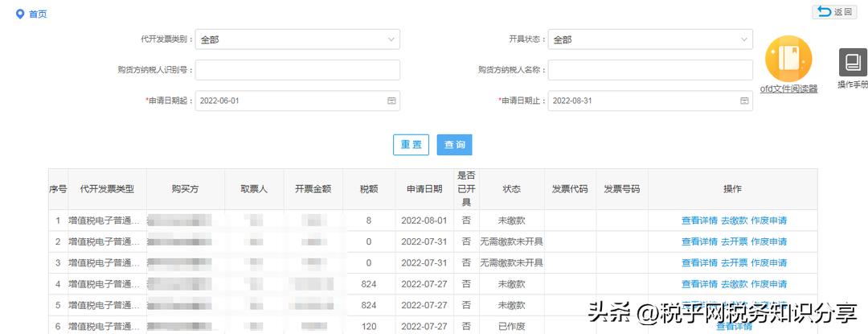Screen dimensions: 868x334
Task: Click 已作废 status in row 6
Action: (x=511, y=326)
